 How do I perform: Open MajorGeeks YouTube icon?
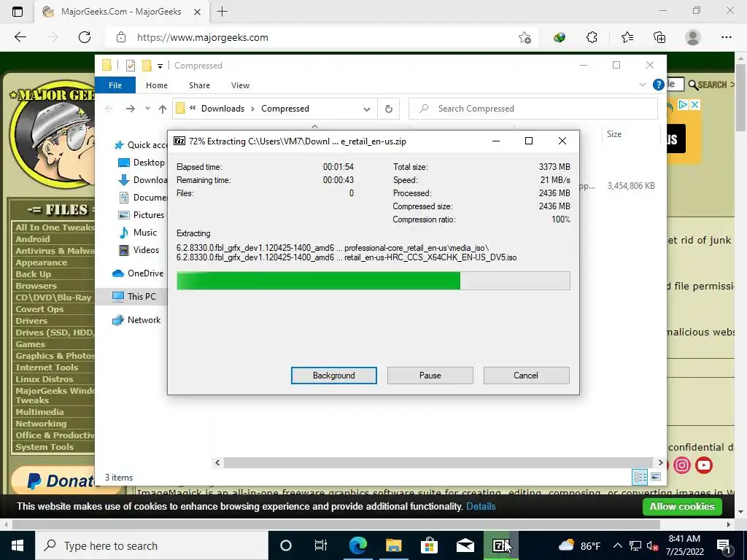tap(704, 464)
